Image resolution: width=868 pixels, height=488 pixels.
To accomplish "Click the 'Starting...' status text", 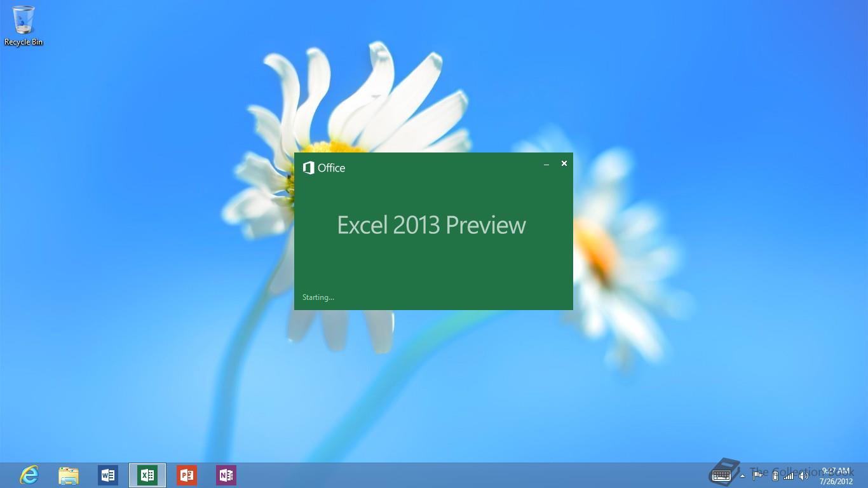I will point(318,297).
